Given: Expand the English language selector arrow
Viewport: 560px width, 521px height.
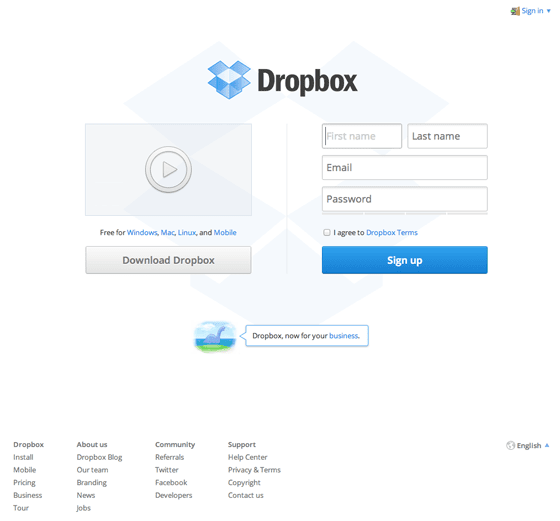Looking at the screenshot, I should tap(547, 445).
